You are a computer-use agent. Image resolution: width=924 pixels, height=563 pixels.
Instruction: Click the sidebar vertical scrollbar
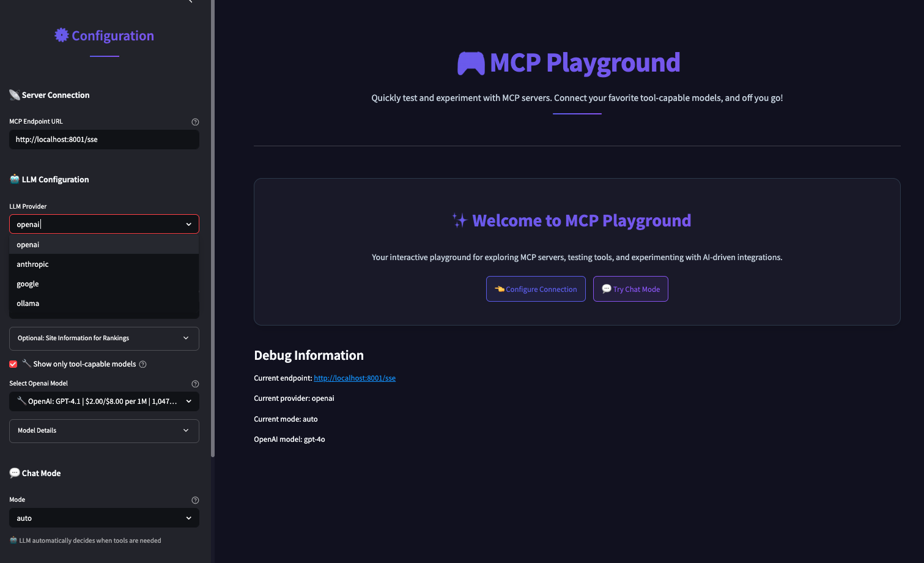tap(213, 228)
